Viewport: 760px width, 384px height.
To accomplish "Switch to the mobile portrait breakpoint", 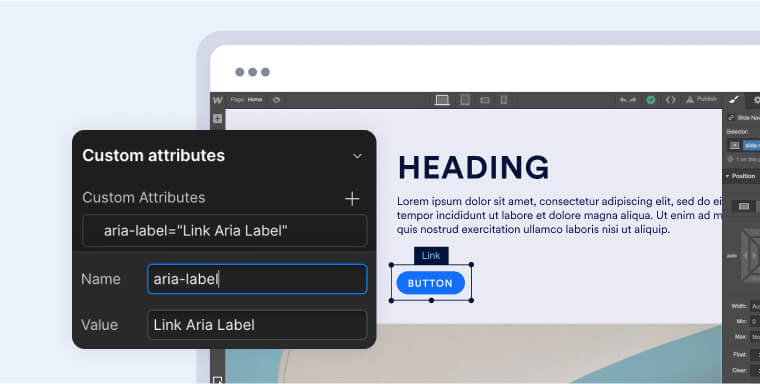I will 504,100.
